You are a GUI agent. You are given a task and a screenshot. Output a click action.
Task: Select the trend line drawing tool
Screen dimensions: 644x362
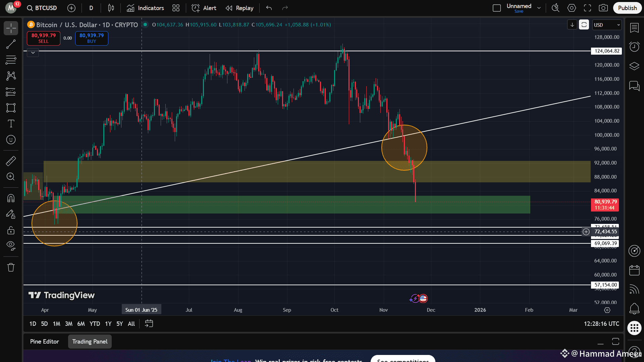11,44
